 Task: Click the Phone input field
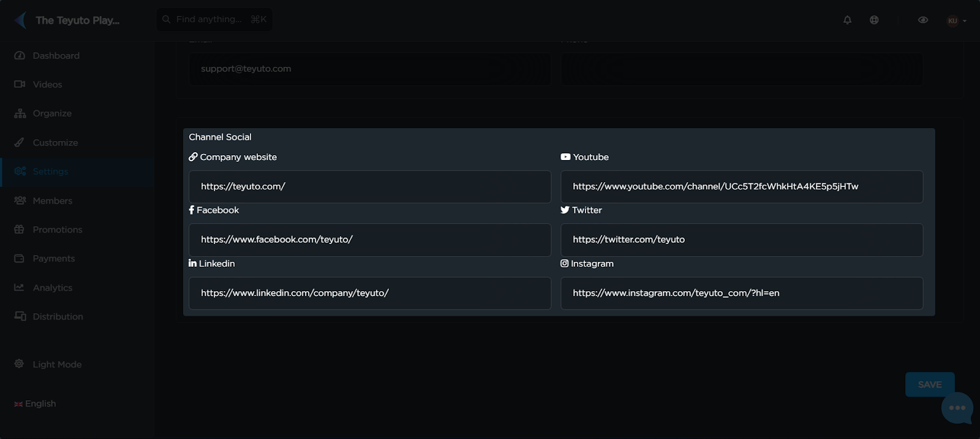pos(742,69)
